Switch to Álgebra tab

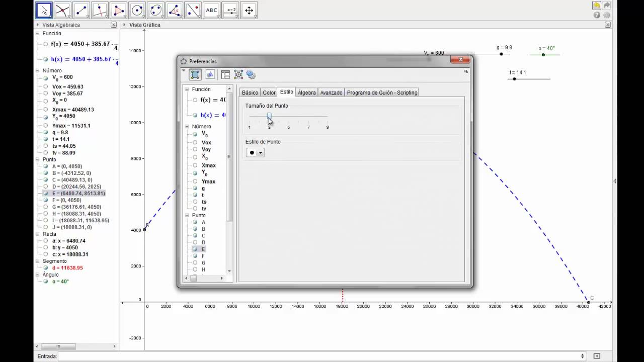pos(307,93)
